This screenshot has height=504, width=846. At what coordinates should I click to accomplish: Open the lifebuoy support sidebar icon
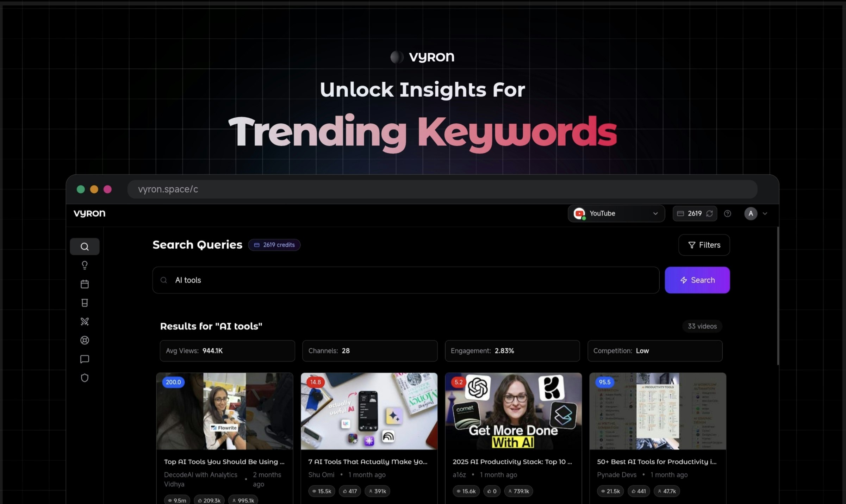tap(85, 340)
